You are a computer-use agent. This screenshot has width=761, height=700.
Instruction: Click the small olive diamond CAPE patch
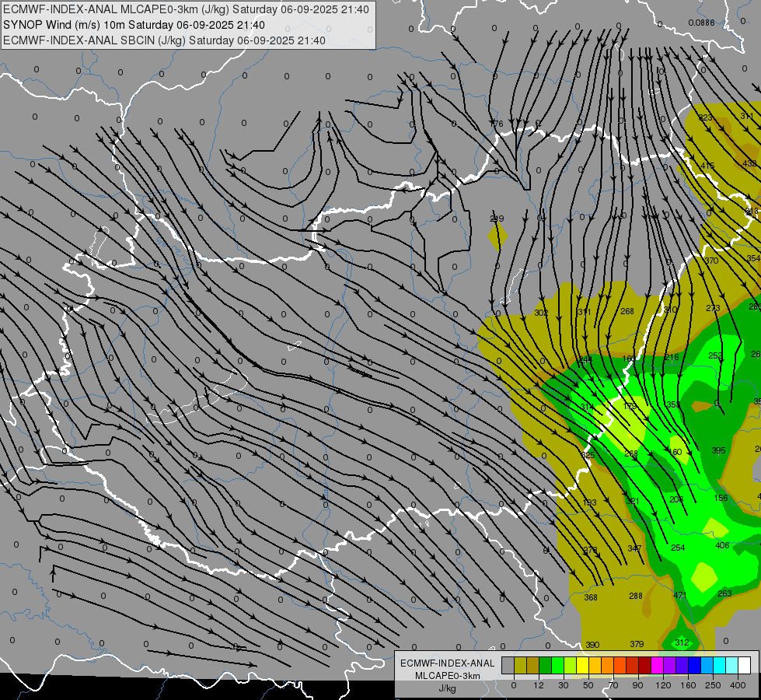click(497, 237)
